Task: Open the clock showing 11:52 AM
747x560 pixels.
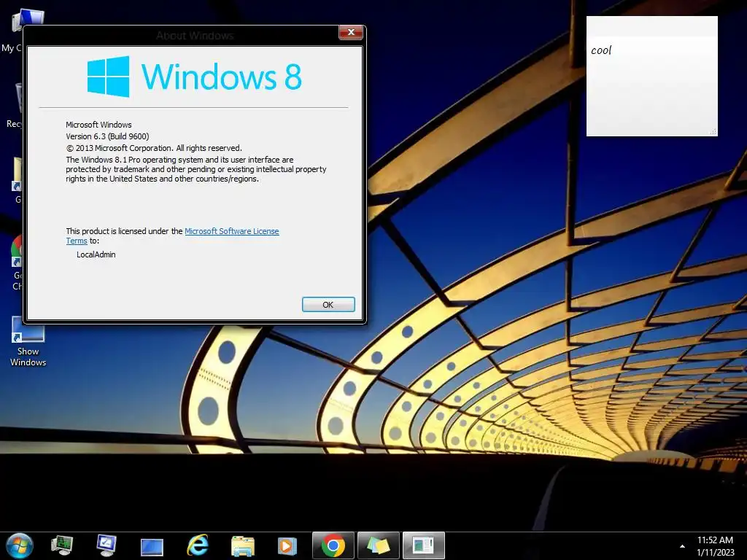Action: point(715,546)
